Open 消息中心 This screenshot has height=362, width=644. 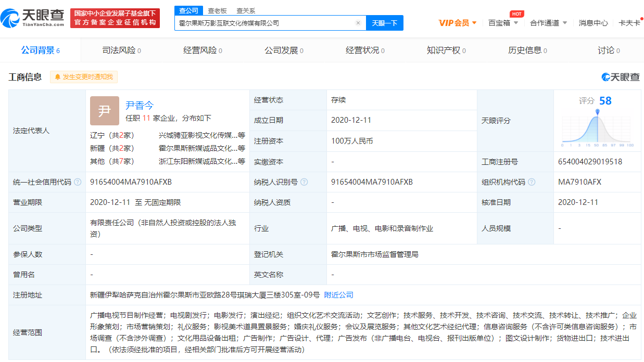click(594, 23)
